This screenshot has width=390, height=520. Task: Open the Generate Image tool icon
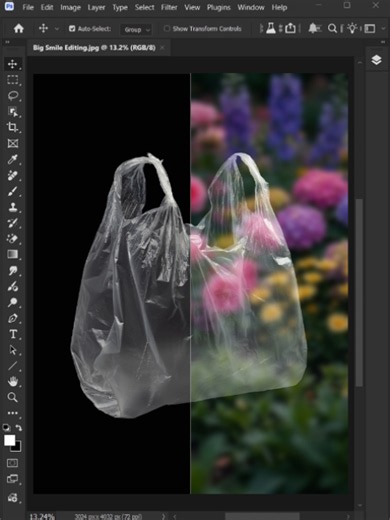click(13, 498)
